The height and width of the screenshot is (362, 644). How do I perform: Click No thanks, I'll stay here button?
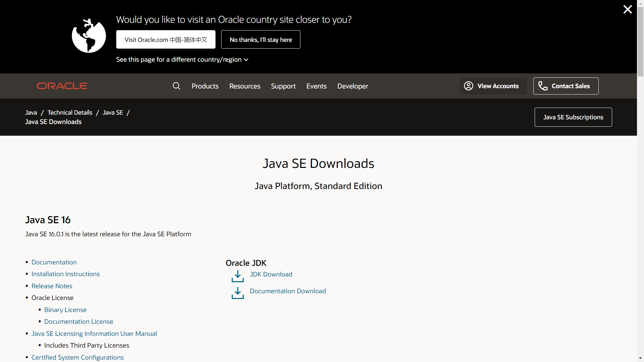point(261,39)
